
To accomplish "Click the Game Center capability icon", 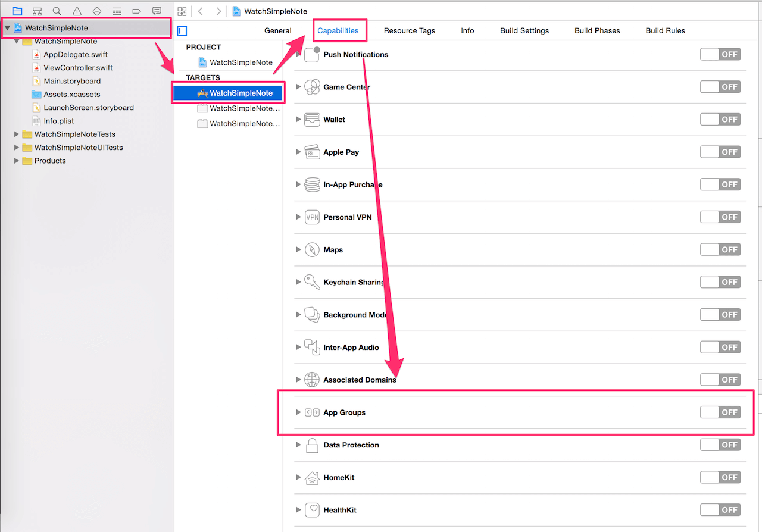I will pos(313,87).
